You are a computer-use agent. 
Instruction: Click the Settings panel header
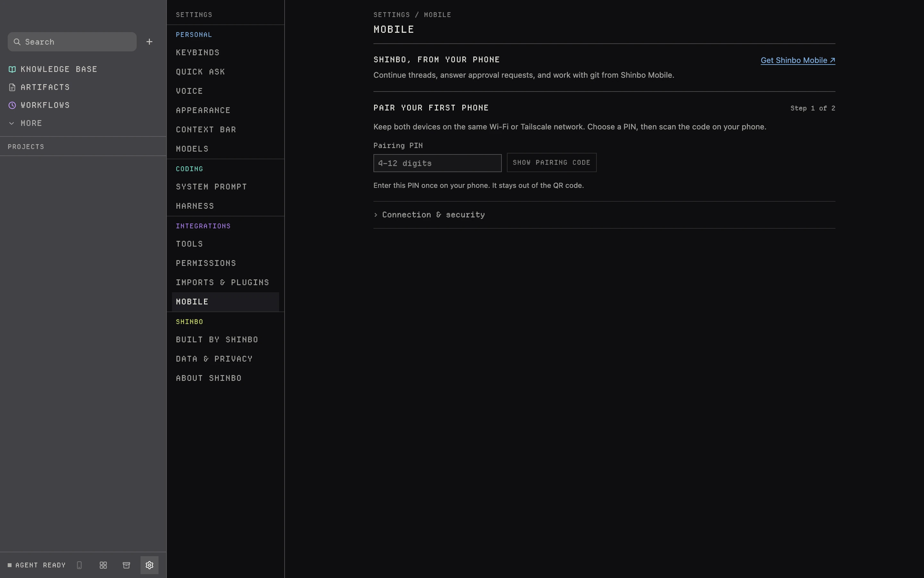pyautogui.click(x=194, y=15)
